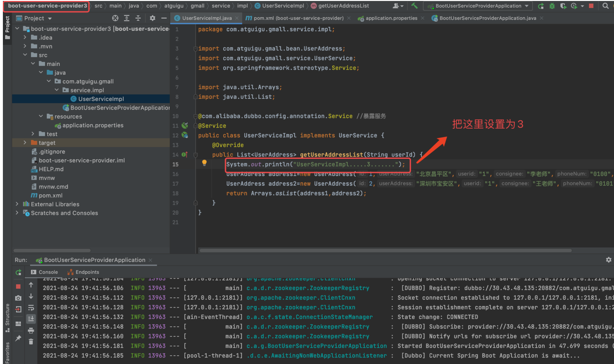Click the thread dump camera icon
The width and height of the screenshot is (614, 364).
tap(18, 298)
